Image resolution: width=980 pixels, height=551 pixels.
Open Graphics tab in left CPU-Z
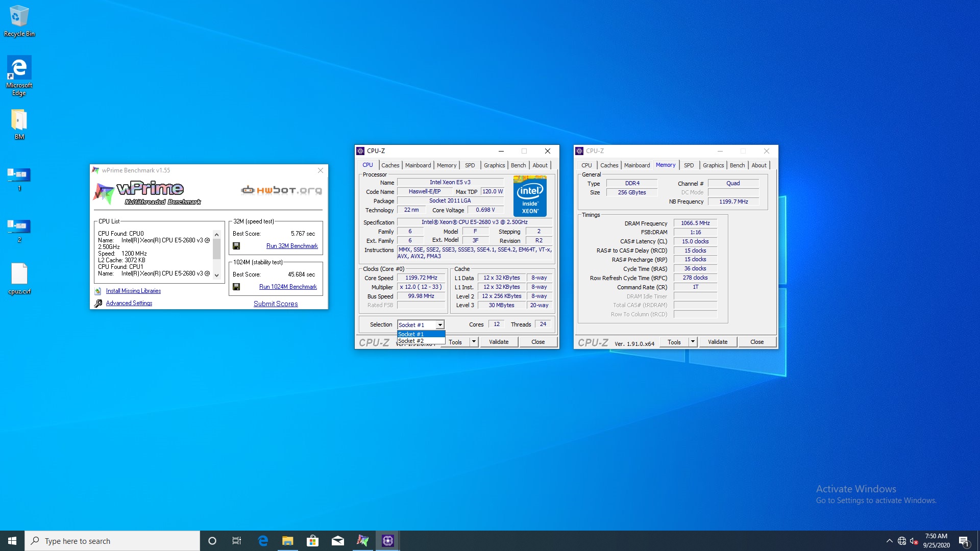click(495, 165)
